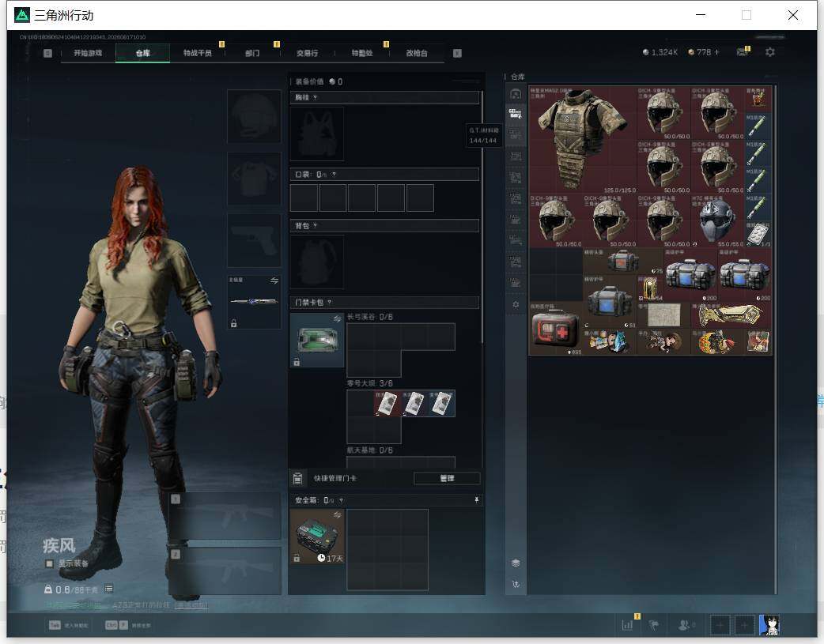The height and width of the screenshot is (644, 824).
Task: Click the 快捷管理门卡 clipboard icon
Action: [x=298, y=478]
